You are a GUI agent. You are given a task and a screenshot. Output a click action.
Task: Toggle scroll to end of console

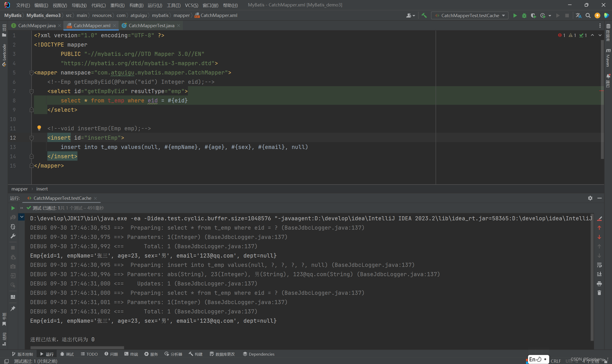(x=599, y=274)
